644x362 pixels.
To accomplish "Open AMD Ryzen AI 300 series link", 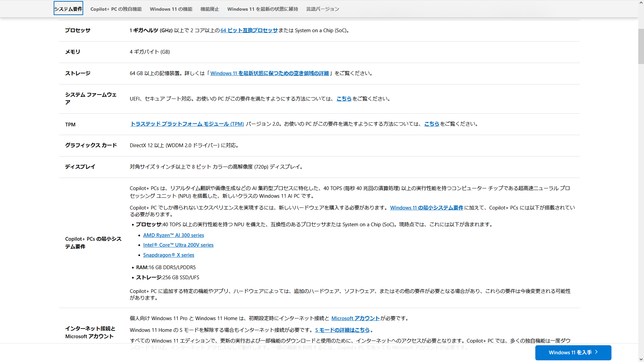I will (x=173, y=235).
